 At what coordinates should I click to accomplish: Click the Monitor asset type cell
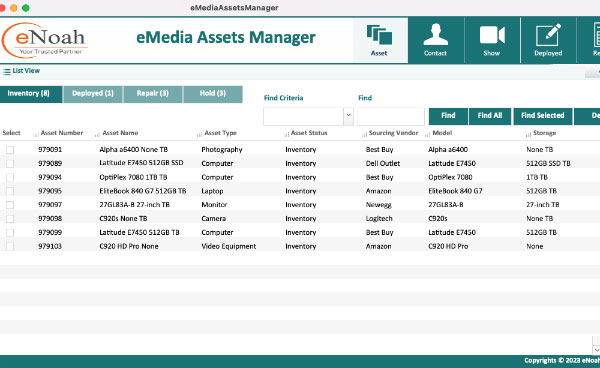coord(214,205)
